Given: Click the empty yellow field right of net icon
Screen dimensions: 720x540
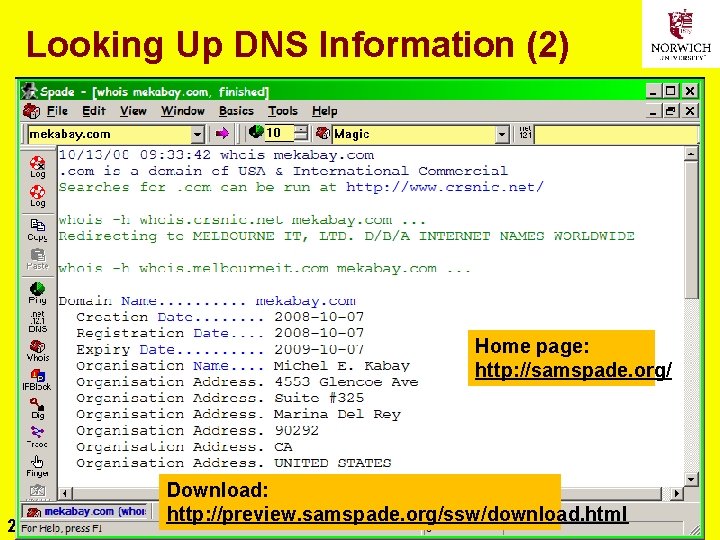Looking at the screenshot, I should click(x=615, y=134).
